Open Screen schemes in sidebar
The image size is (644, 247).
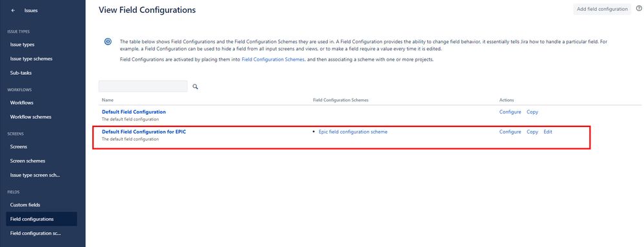28,161
